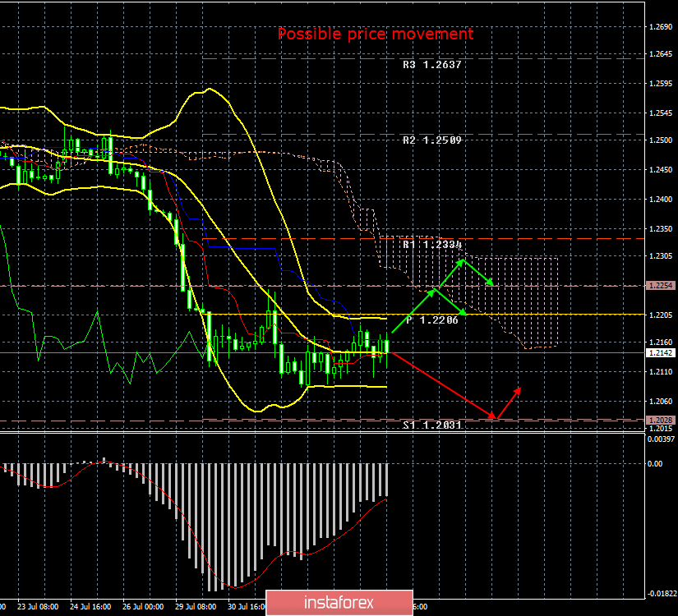Select the red downward forecast arrow
Image resolution: width=678 pixels, height=616 pixels.
click(444, 386)
